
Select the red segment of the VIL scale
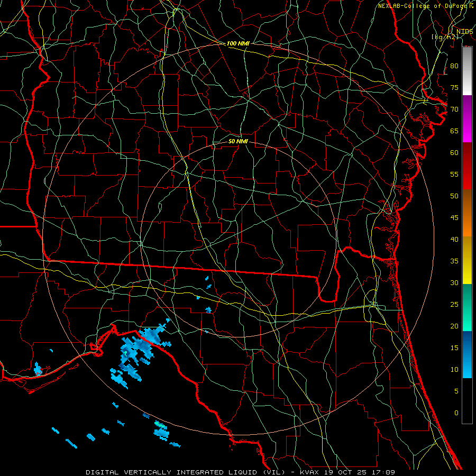(x=467, y=166)
